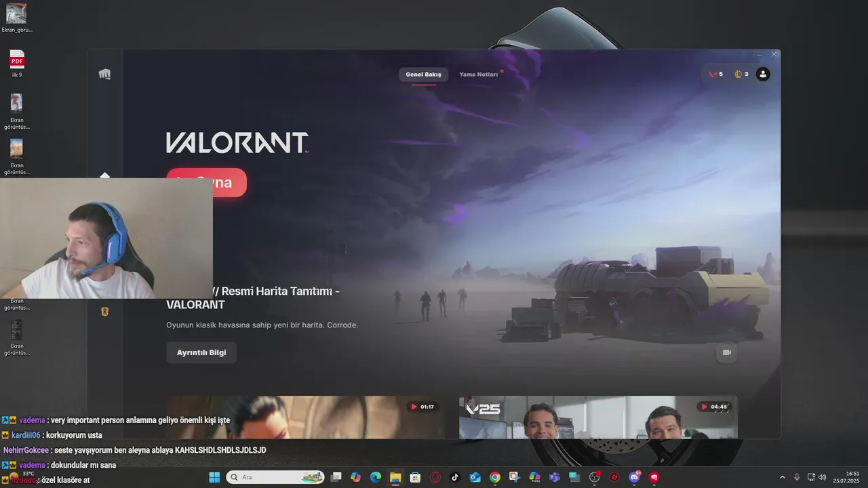The image size is (868, 488).
Task: Open the Yama Notları tab
Action: coord(479,74)
